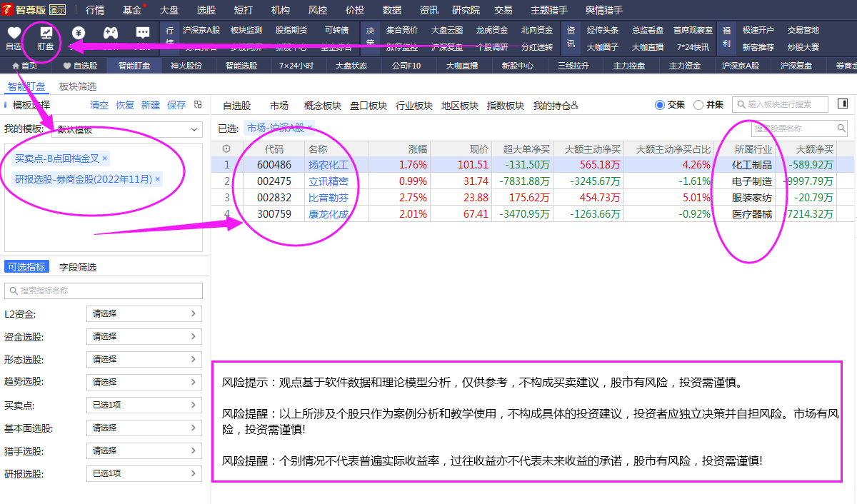Open the 自选 heart icon in toolbar
The image size is (857, 504).
(14, 33)
